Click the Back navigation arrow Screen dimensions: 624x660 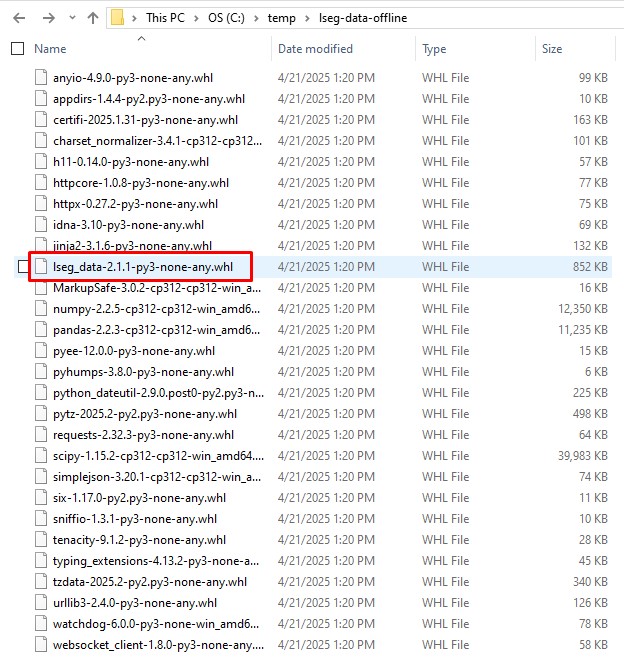15,18
